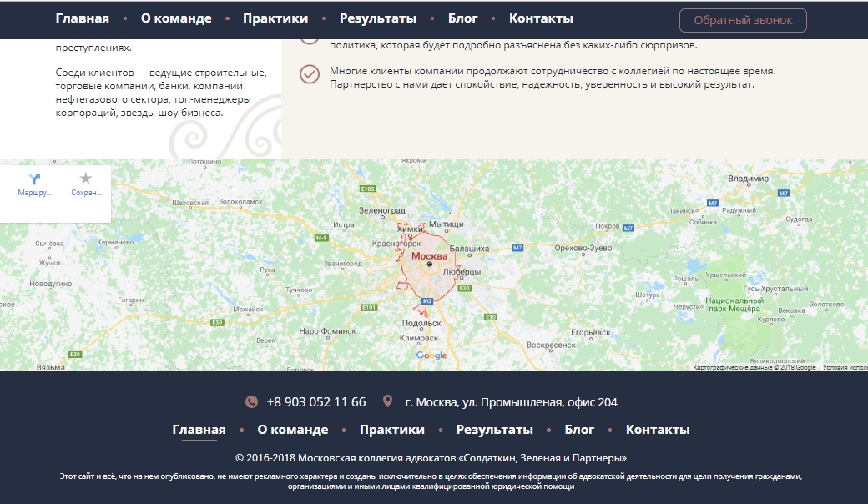Image resolution: width=868 pixels, height=504 pixels.
Task: Open 'Результаты' in the top navigation
Action: (378, 18)
